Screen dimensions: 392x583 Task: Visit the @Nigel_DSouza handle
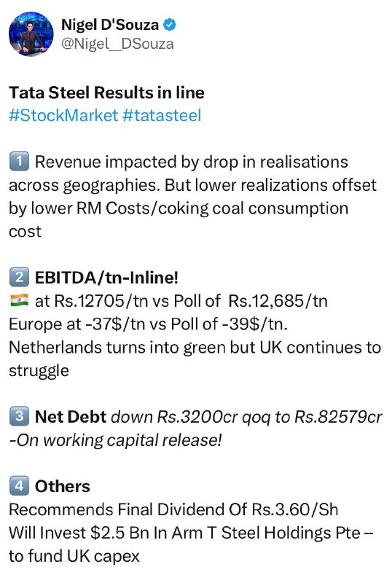(x=117, y=44)
